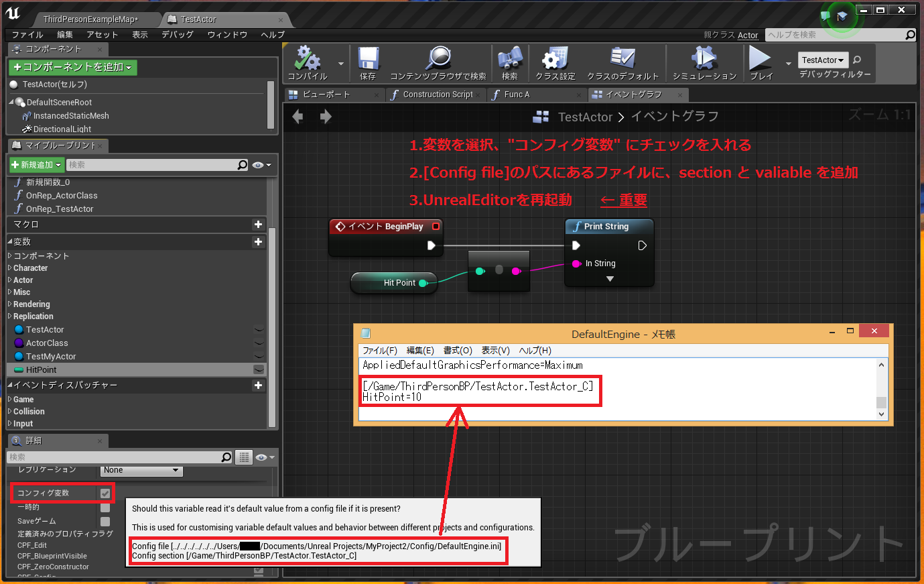Image resolution: width=924 pixels, height=584 pixels.
Task: Toggle editable eye for TestMyActor variable
Action: point(259,357)
